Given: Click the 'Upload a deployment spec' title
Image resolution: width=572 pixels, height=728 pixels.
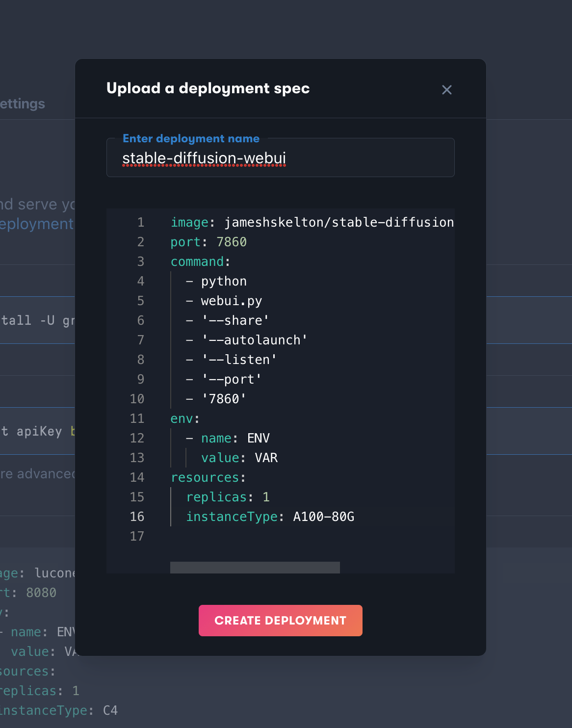Looking at the screenshot, I should point(208,88).
